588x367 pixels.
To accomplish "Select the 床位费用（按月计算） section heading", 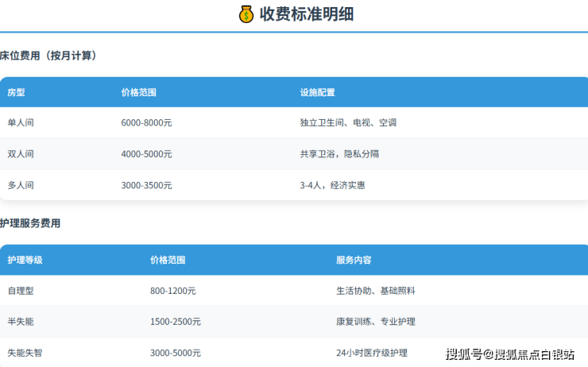I will [x=48, y=56].
